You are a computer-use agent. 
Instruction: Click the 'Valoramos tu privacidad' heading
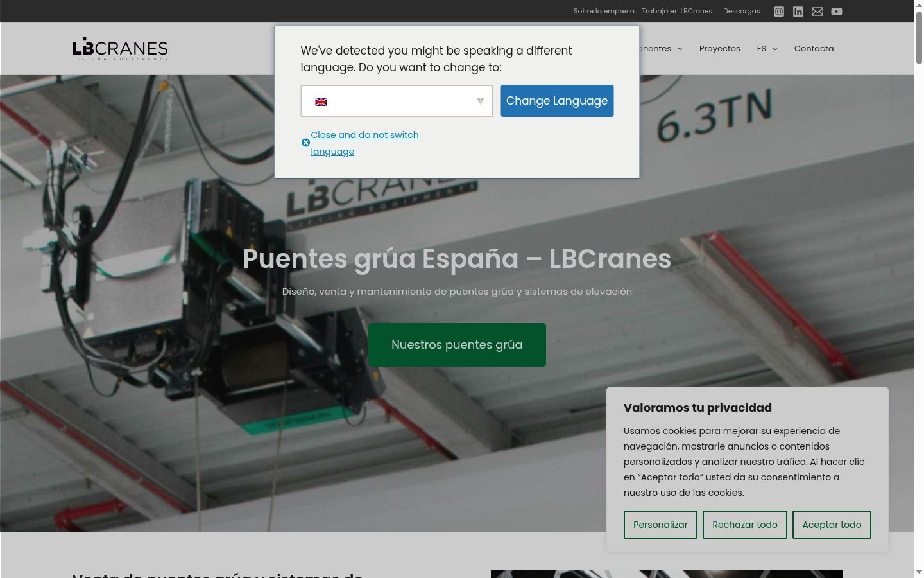click(697, 408)
